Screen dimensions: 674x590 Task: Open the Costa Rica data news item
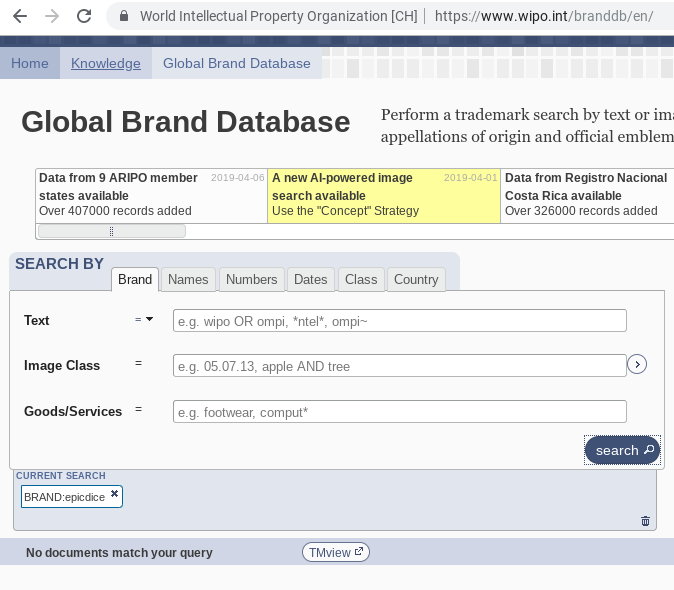pyautogui.click(x=588, y=196)
